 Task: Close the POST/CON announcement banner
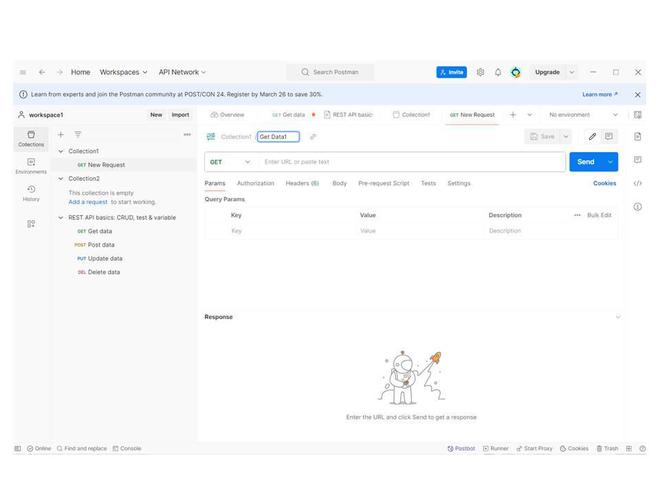[x=638, y=95]
